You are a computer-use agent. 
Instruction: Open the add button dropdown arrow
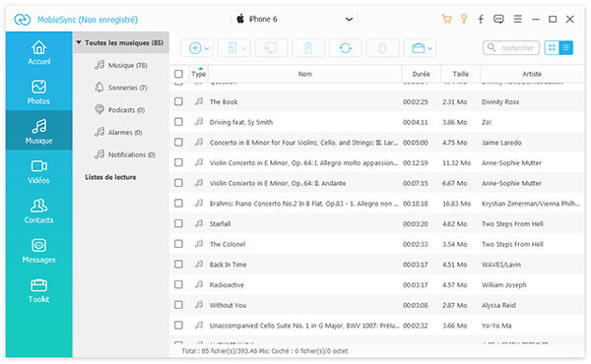coord(207,48)
